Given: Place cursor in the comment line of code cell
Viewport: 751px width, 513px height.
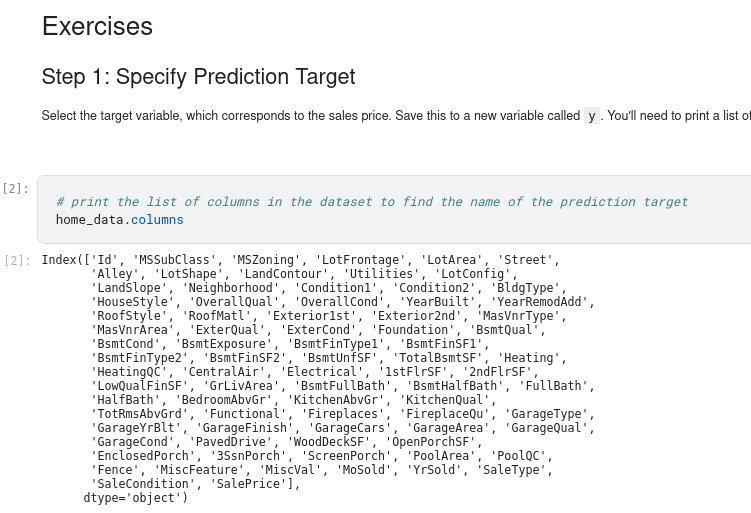Looking at the screenshot, I should (x=372, y=202).
